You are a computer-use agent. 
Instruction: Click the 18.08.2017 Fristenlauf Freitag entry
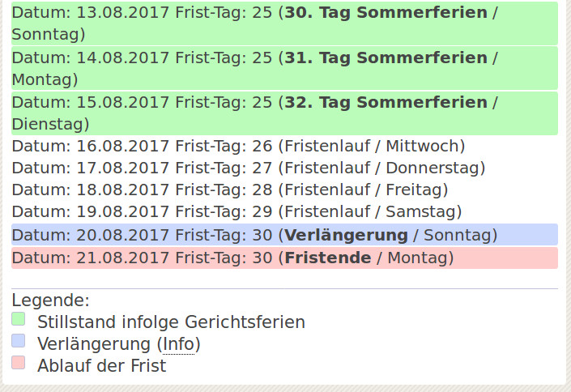[230, 190]
